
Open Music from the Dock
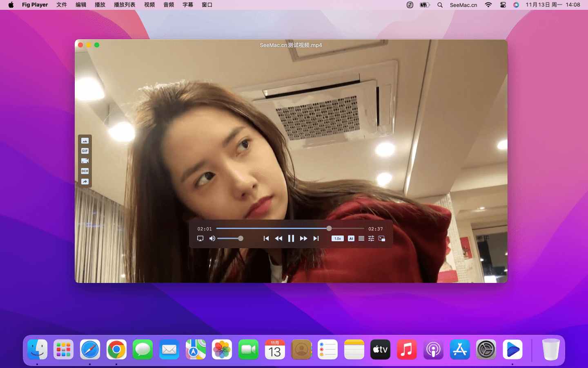pos(407,350)
